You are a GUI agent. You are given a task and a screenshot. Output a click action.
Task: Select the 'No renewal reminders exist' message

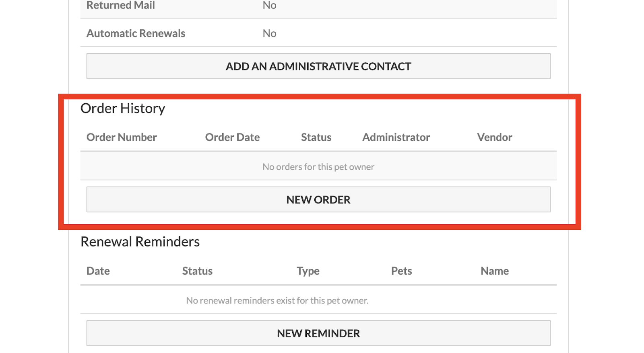point(277,300)
